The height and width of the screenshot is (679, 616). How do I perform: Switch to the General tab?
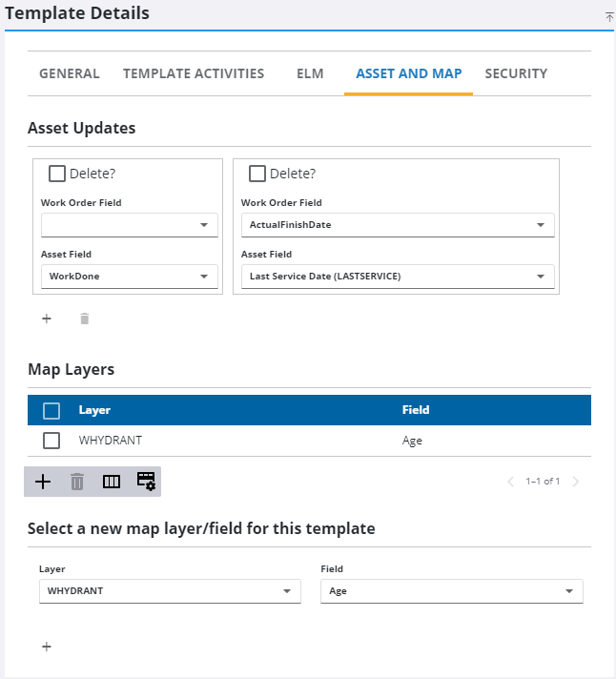pyautogui.click(x=70, y=73)
